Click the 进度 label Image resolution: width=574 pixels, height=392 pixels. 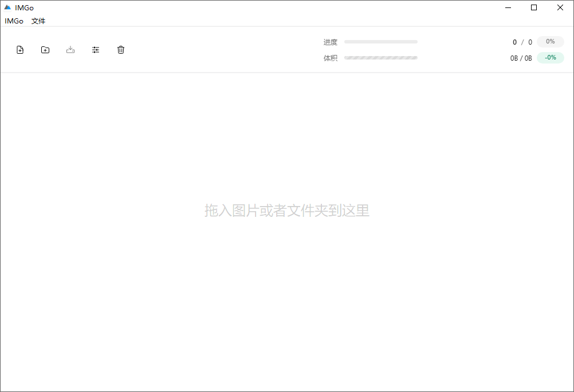(x=330, y=42)
